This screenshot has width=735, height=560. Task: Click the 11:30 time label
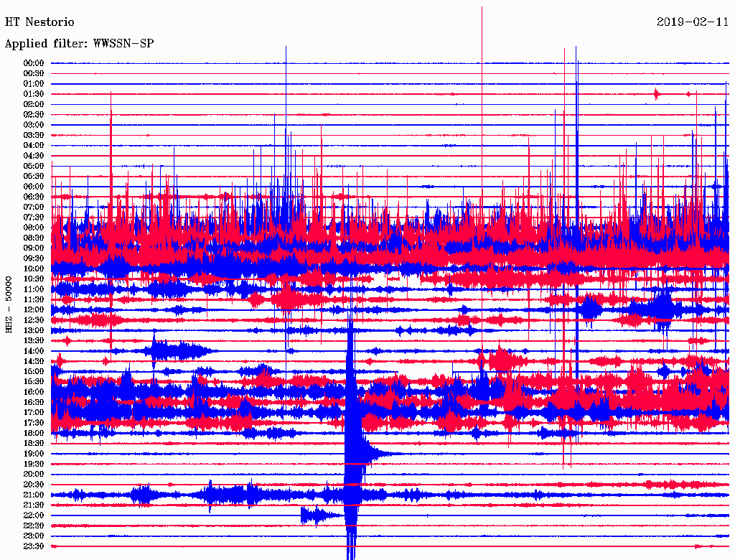[x=34, y=299]
